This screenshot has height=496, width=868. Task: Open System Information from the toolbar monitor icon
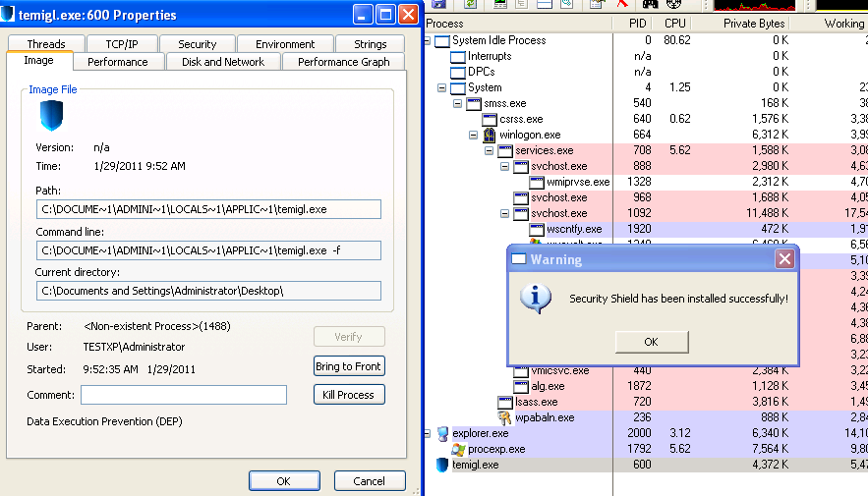pyautogui.click(x=500, y=4)
